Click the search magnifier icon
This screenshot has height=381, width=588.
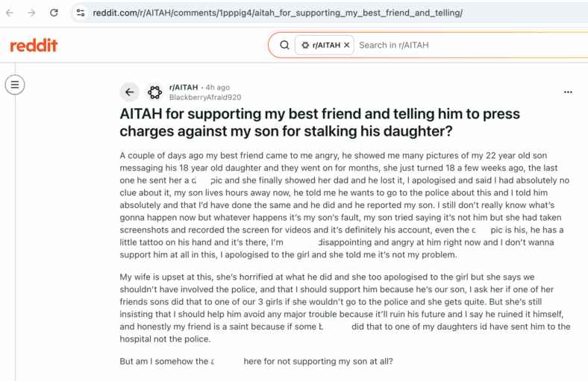click(x=284, y=45)
